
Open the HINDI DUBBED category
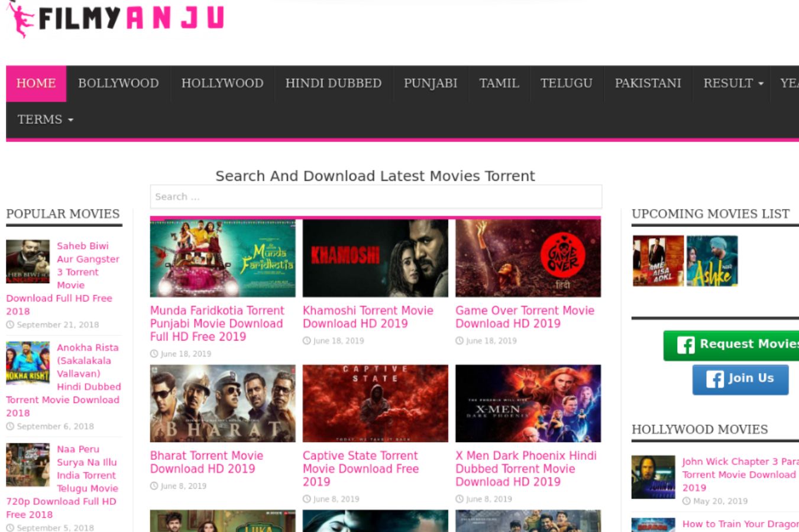[x=334, y=83]
